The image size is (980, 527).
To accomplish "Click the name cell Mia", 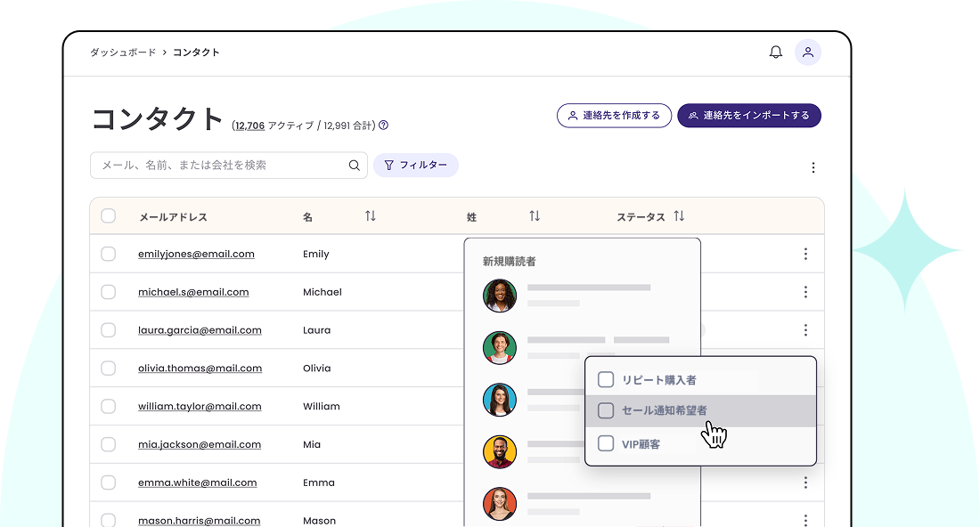I will (x=311, y=444).
